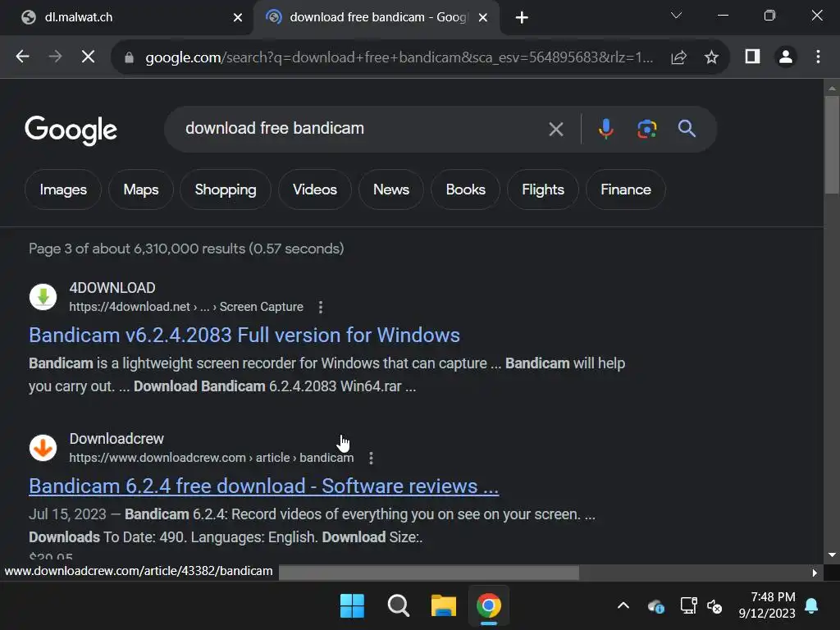Click Downloadcrew site favicon
This screenshot has height=630, width=840.
pyautogui.click(x=43, y=448)
